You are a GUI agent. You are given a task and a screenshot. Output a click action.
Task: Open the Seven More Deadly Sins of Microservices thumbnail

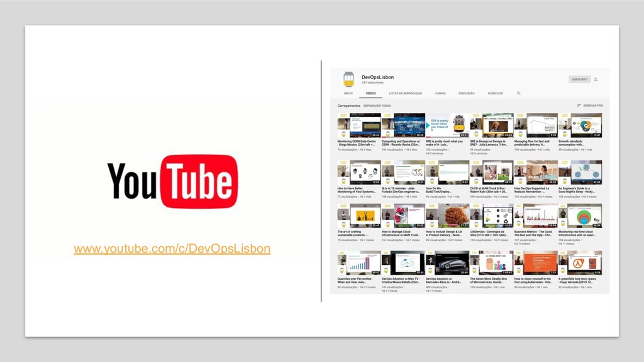[492, 263]
